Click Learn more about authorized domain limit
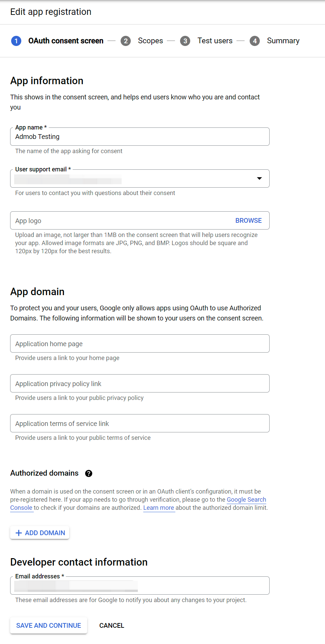This screenshot has height=644, width=325. [159, 507]
